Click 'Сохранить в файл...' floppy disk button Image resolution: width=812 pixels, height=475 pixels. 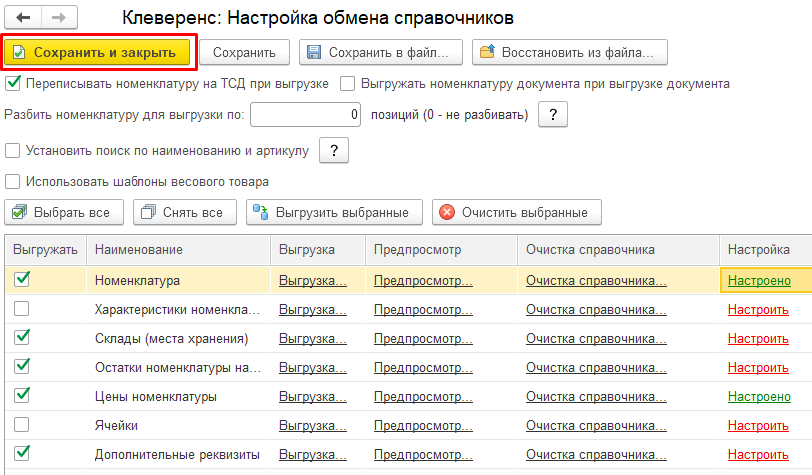coord(381,52)
